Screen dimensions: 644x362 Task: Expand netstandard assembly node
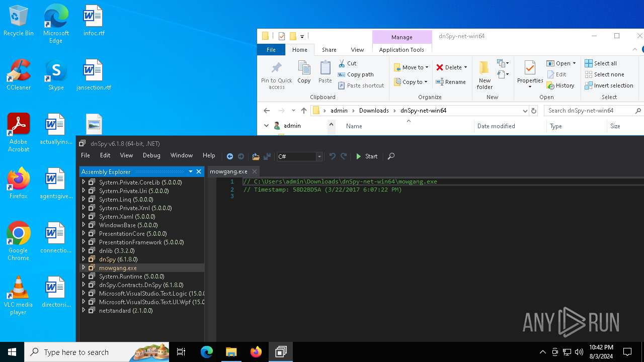(x=84, y=310)
